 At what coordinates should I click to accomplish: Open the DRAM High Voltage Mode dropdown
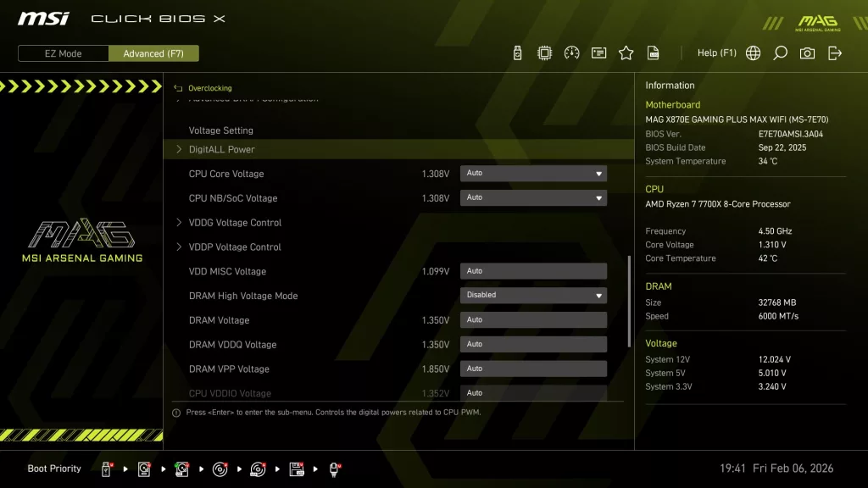[533, 295]
